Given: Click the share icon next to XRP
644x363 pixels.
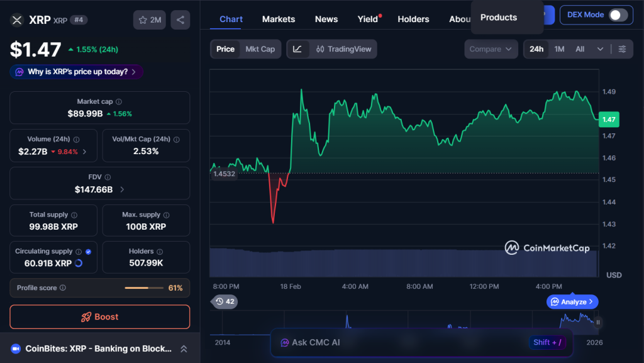Looking at the screenshot, I should tap(180, 20).
